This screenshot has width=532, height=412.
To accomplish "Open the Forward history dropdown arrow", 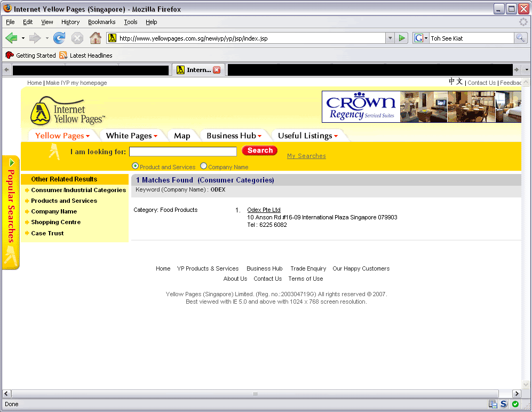I will 47,38.
